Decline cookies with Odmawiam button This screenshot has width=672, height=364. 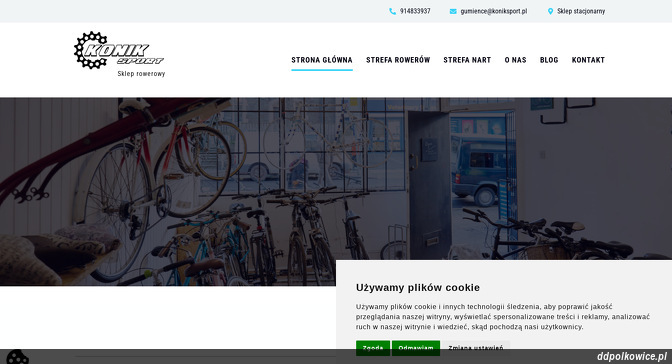click(416, 348)
